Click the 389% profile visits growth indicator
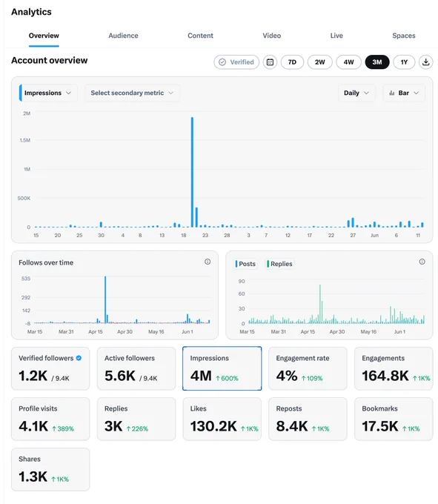The height and width of the screenshot is (504, 438). coord(63,429)
